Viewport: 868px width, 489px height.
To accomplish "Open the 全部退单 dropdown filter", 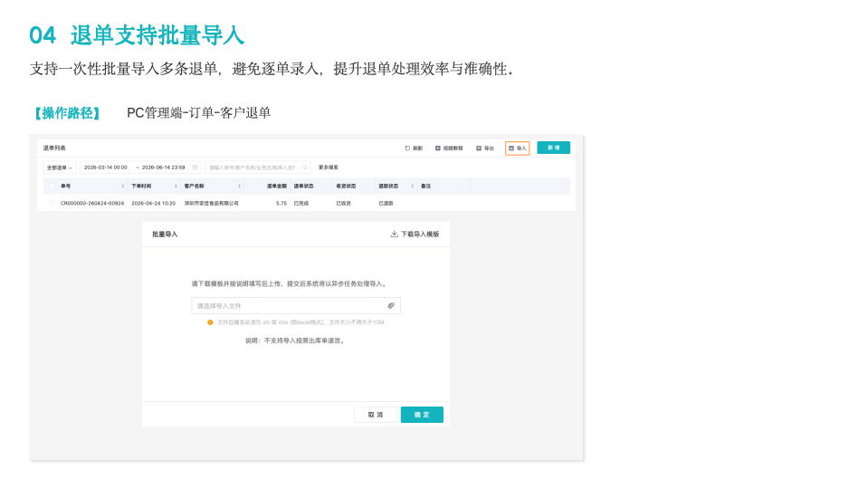I will point(59,168).
